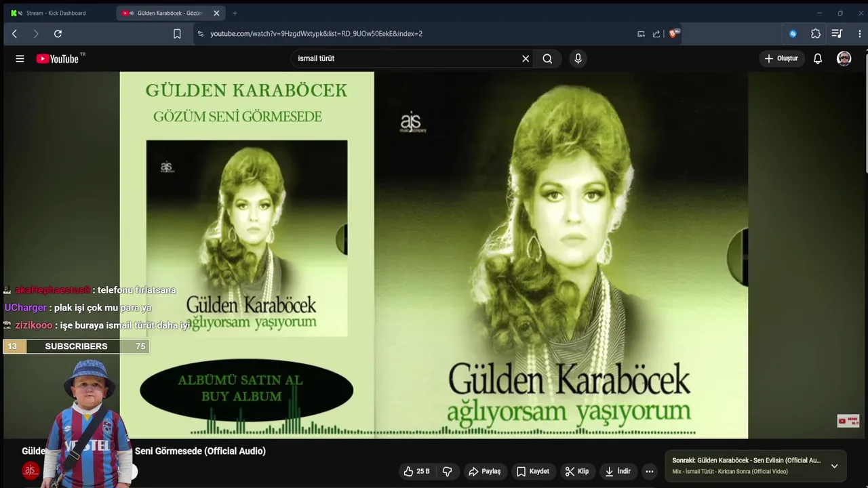Screen dimensions: 868x488
Task: Mute the YouTube tab speaker icon
Action: click(131, 13)
